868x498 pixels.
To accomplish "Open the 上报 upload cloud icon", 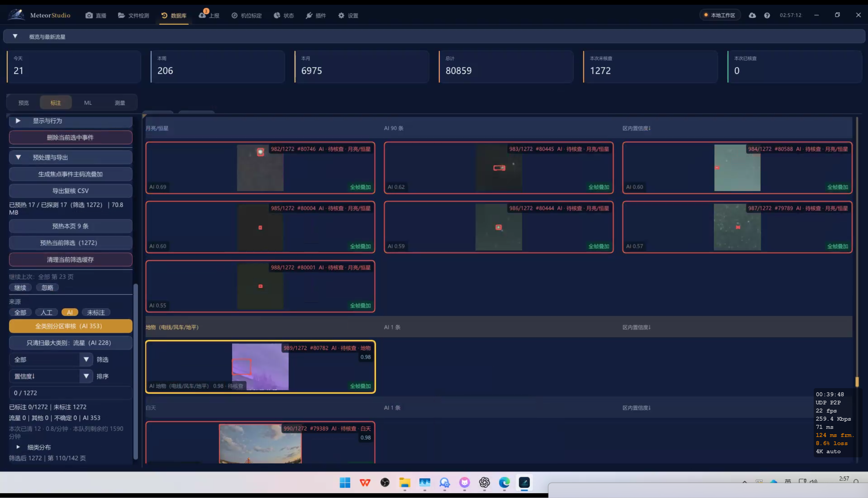I will point(202,15).
